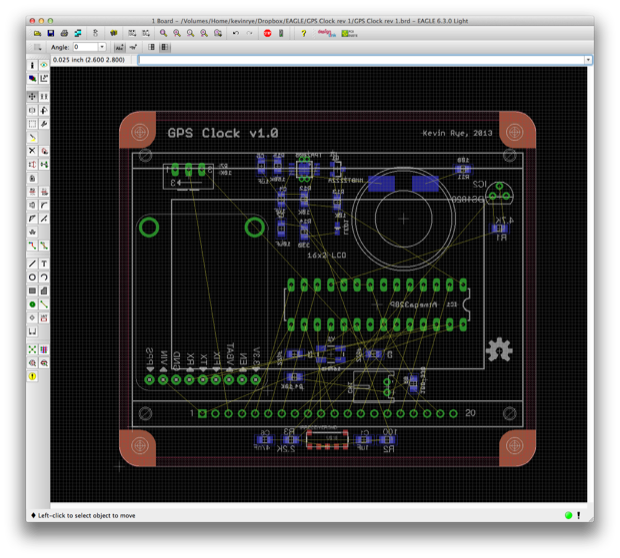620x558 pixels.
Task: Open Help with the yellow question mark
Action: (x=304, y=34)
